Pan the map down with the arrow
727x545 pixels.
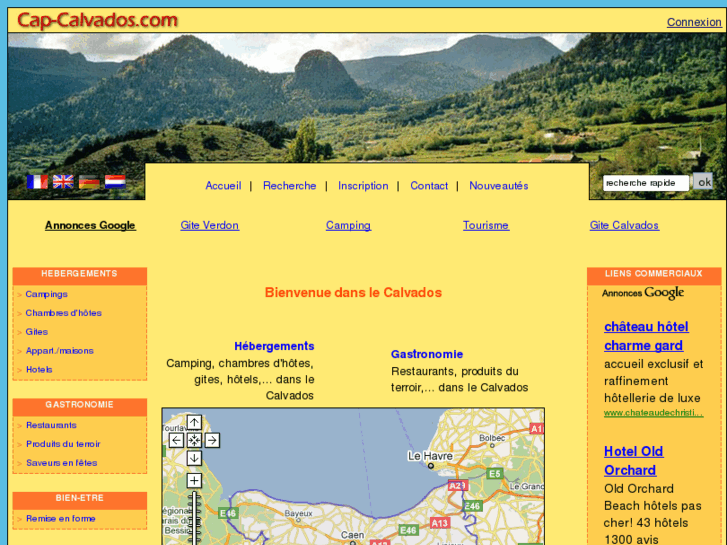pyautogui.click(x=194, y=458)
